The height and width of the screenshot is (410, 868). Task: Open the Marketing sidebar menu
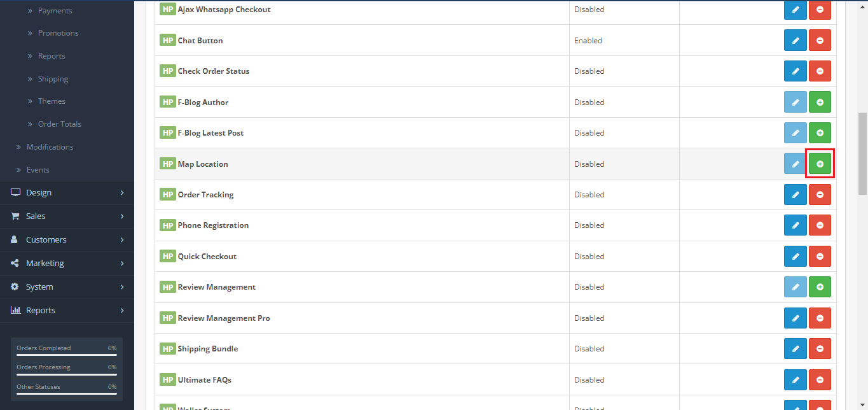67,264
